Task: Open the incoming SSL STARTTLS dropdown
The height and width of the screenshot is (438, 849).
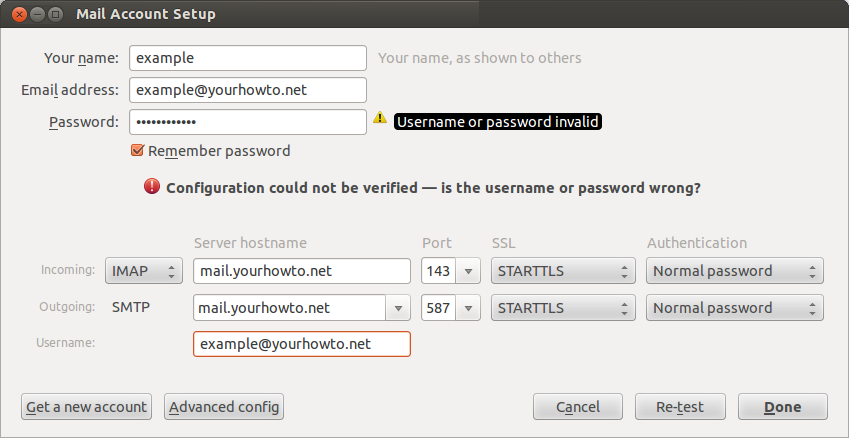Action: 563,271
